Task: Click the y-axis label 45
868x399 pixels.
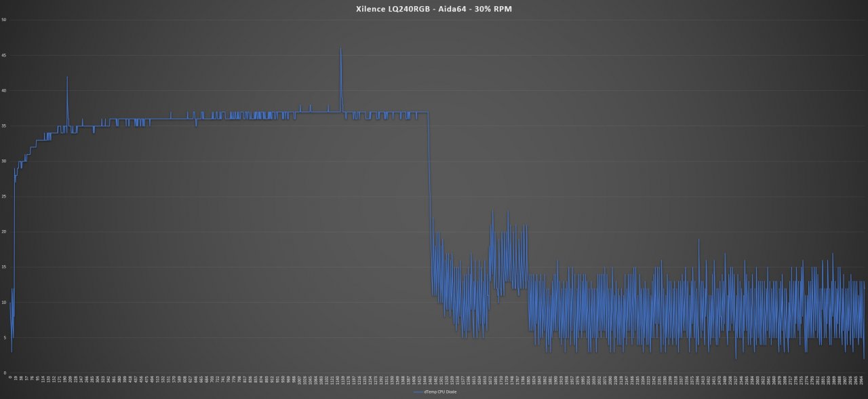Action: (x=5, y=55)
